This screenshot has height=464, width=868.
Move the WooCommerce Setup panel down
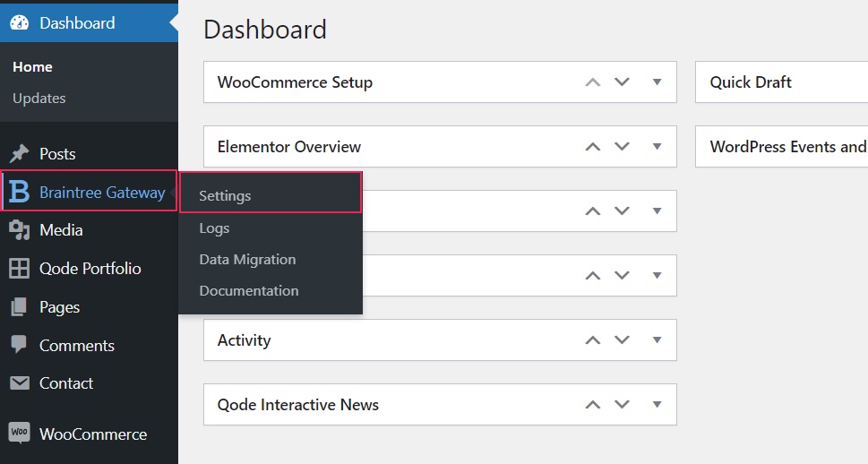tap(623, 82)
